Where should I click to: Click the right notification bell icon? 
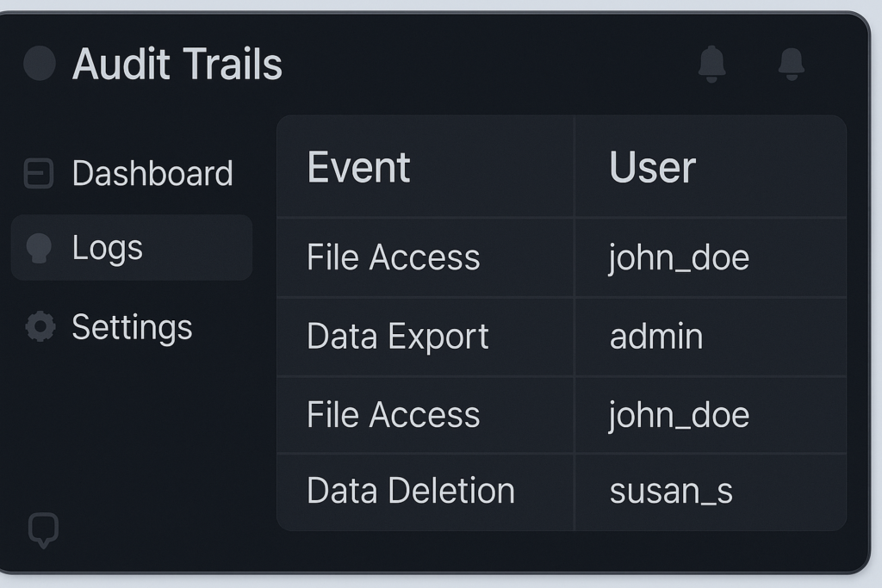791,65
